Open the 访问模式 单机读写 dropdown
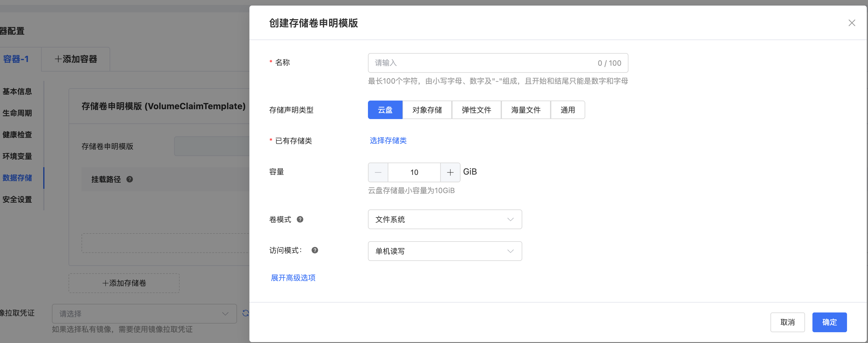 tap(444, 251)
